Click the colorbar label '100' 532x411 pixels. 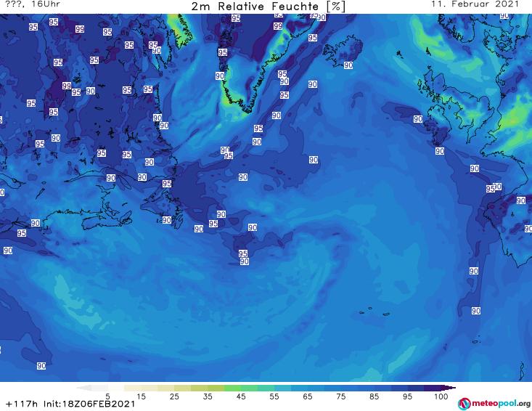441,396
